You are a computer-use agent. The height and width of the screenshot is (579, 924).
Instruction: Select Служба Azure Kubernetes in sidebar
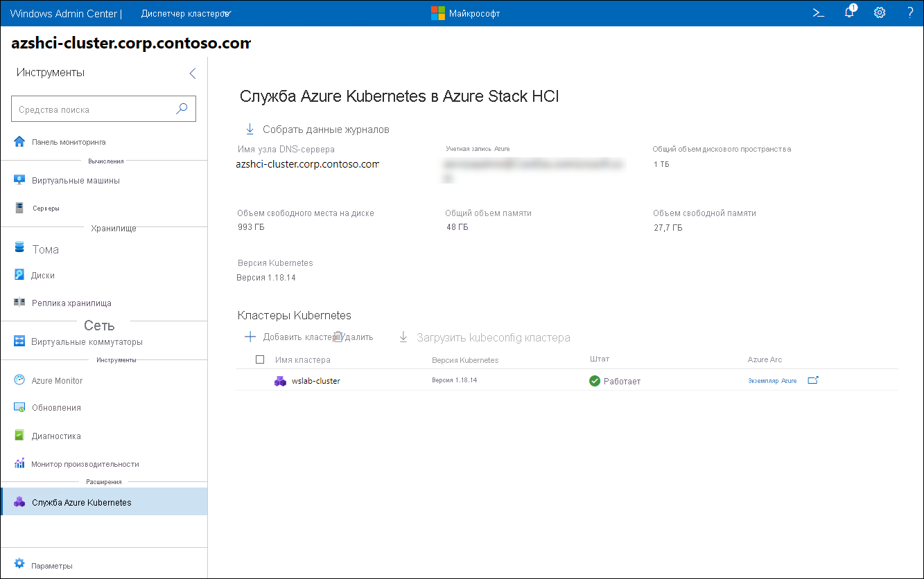point(104,501)
